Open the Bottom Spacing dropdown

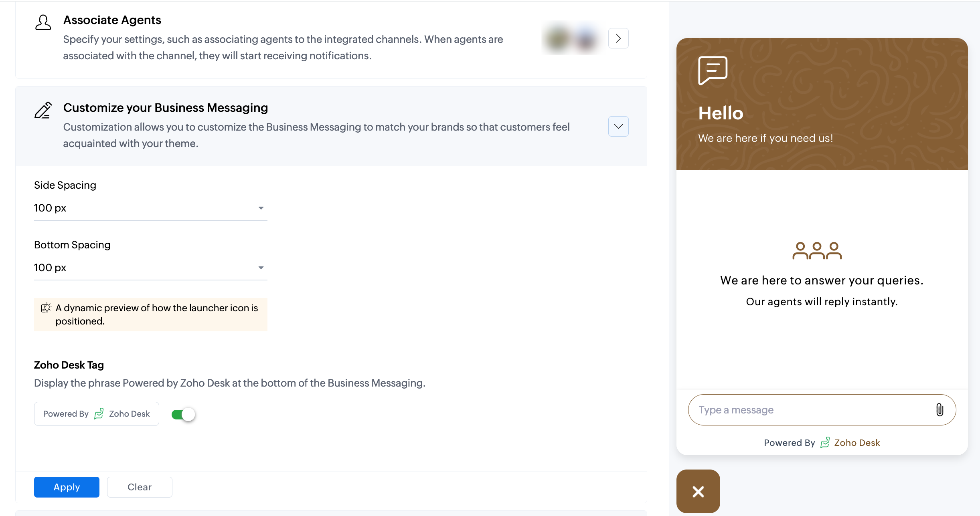point(150,268)
